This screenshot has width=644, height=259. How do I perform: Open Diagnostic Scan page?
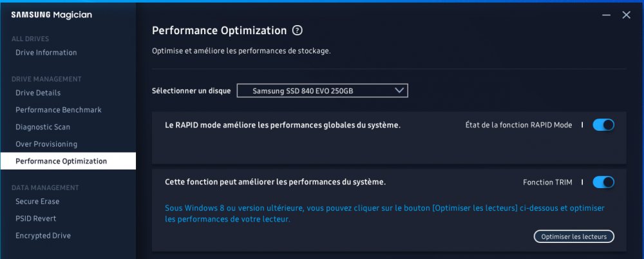click(43, 128)
